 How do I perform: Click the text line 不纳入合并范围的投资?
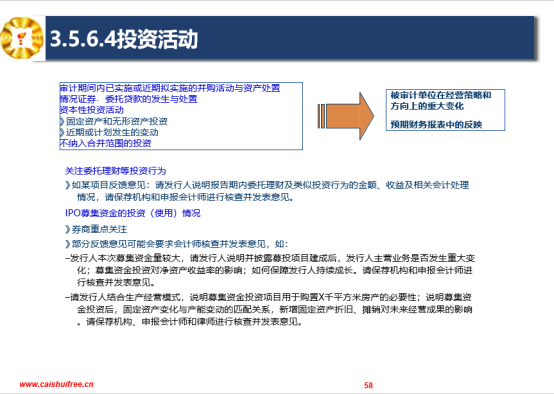coord(106,143)
